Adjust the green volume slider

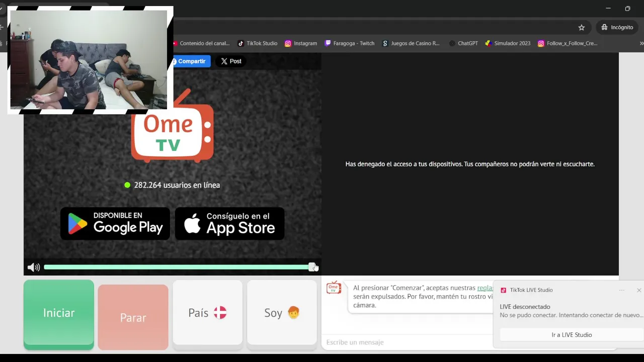[179, 267]
